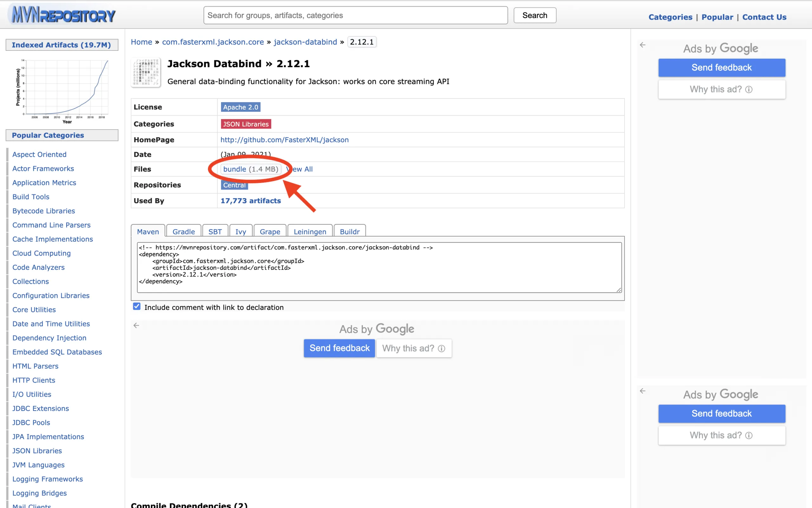Open HTML Parsers category
Image resolution: width=812 pixels, height=508 pixels.
(35, 366)
